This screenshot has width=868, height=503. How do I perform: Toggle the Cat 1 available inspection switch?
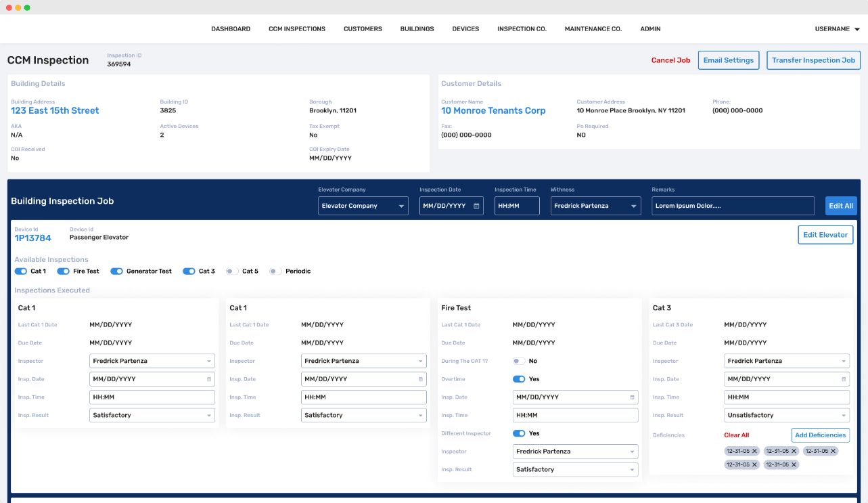pyautogui.click(x=21, y=271)
